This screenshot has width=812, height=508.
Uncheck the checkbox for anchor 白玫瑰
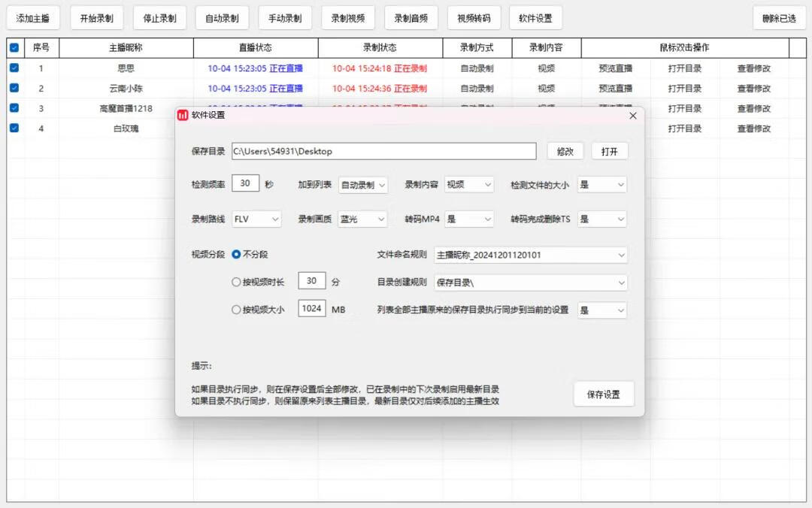(x=13, y=128)
